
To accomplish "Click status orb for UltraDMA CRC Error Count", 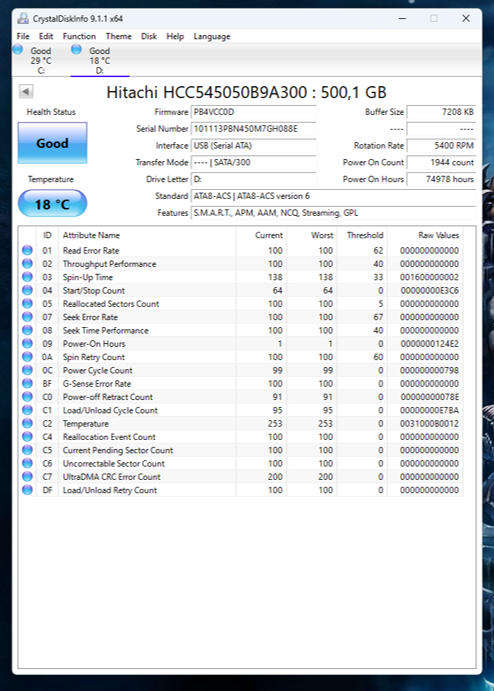I will click(27, 476).
